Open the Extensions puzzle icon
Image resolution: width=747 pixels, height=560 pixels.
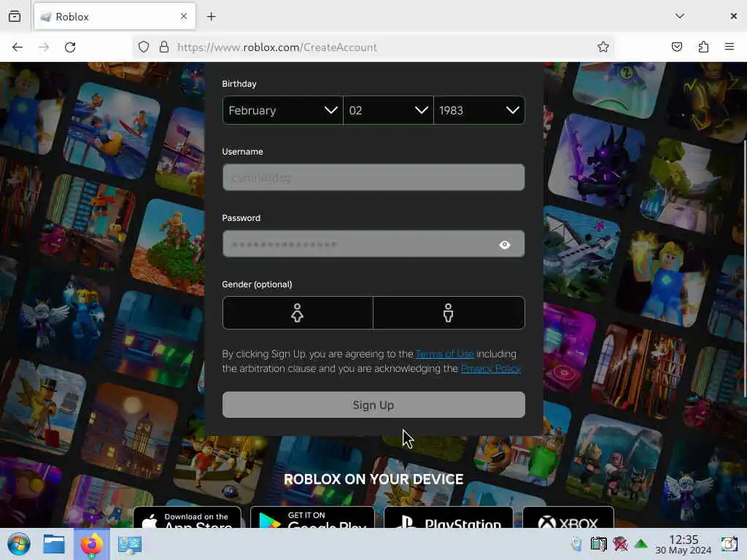703,47
